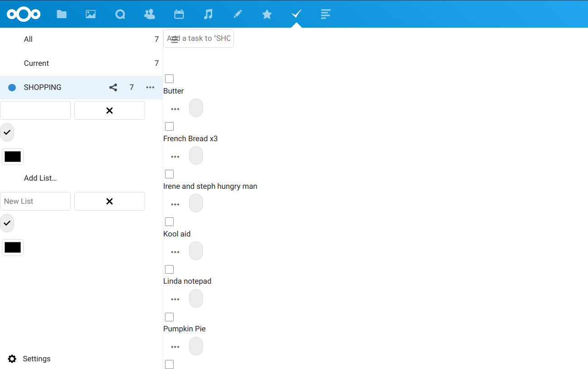Screen dimensions: 588x369
Task: Complete the Linda notepad task
Action: (x=169, y=269)
